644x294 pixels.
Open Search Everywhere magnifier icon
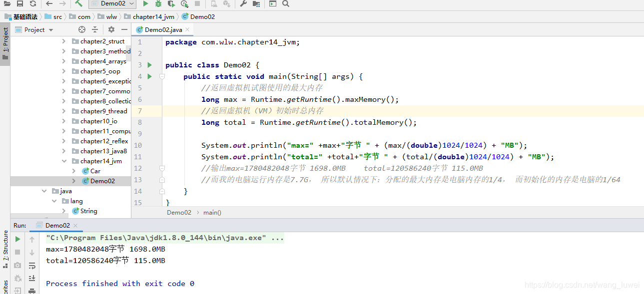286,3
